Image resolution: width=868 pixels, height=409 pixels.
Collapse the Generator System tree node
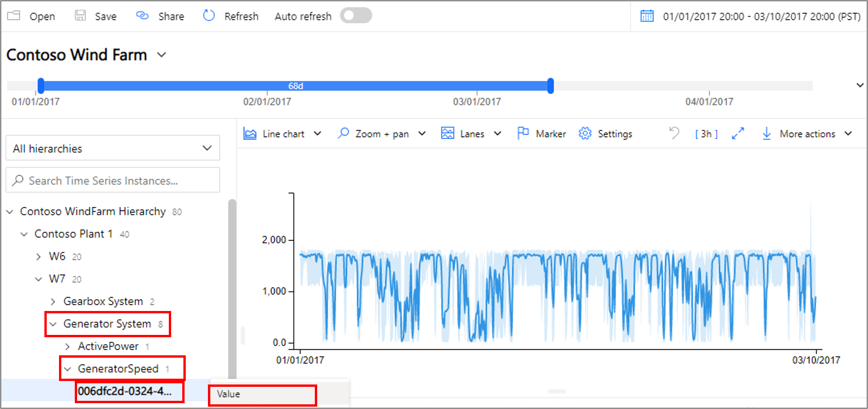(x=54, y=324)
